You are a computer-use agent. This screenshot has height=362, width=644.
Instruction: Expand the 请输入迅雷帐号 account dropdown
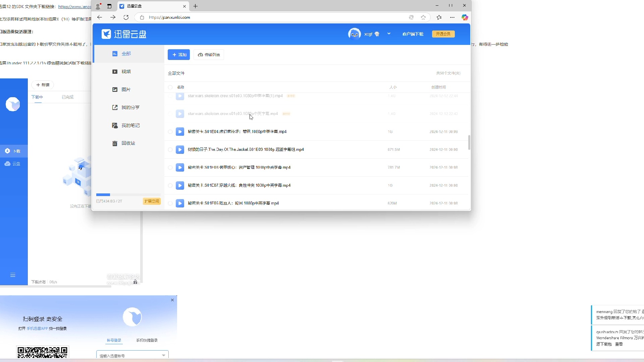click(163, 355)
